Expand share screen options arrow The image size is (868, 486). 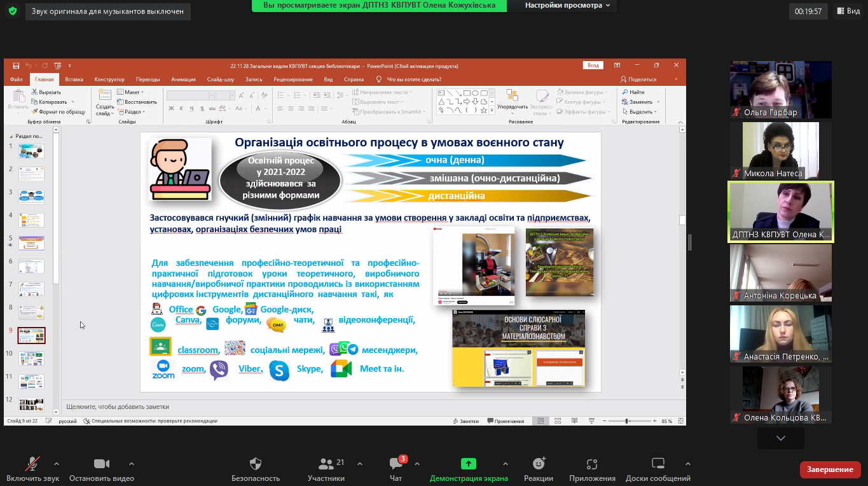505,464
